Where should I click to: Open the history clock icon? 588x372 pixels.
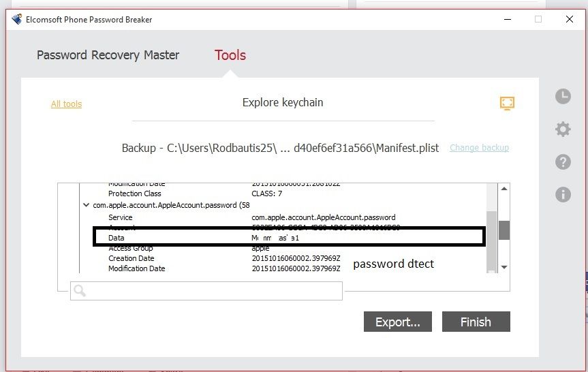click(563, 96)
